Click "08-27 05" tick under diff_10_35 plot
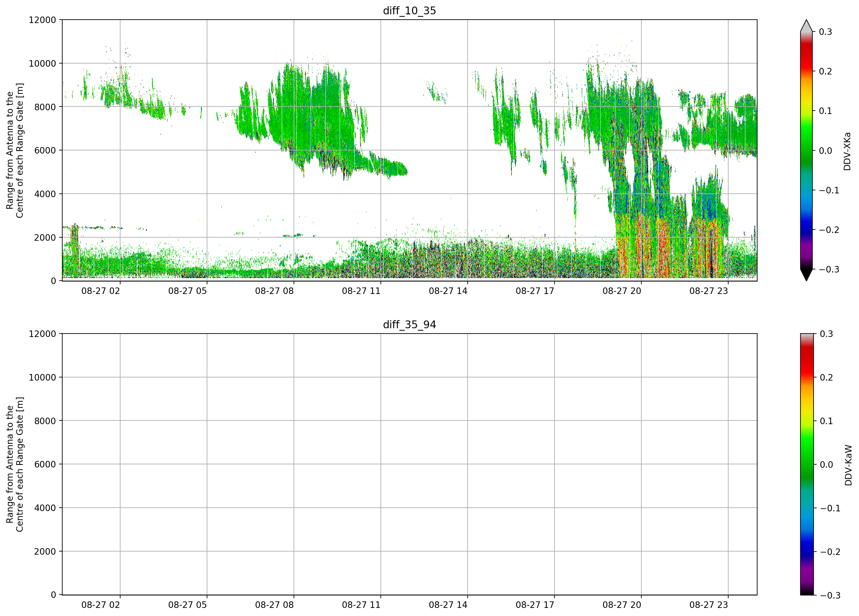 tap(187, 291)
